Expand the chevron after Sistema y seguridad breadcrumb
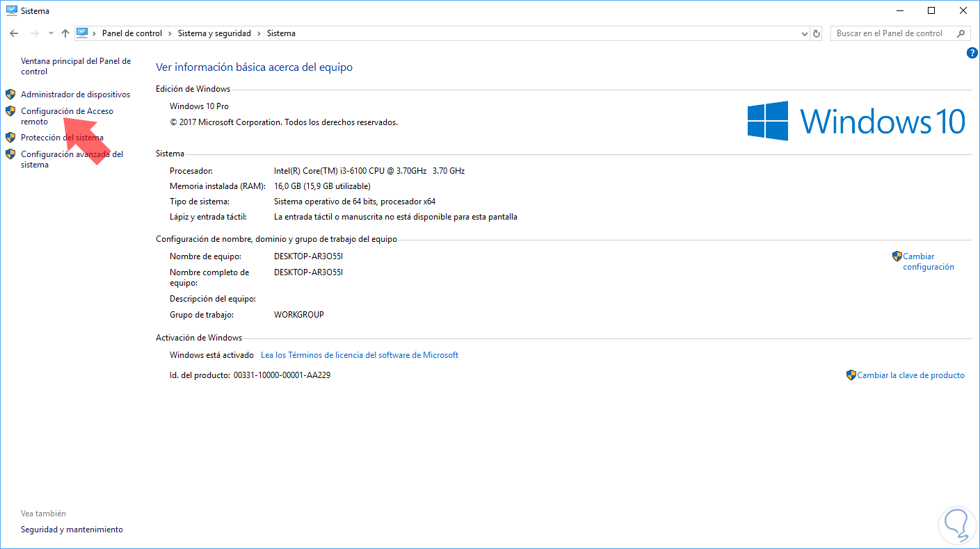This screenshot has width=980, height=549. click(259, 33)
